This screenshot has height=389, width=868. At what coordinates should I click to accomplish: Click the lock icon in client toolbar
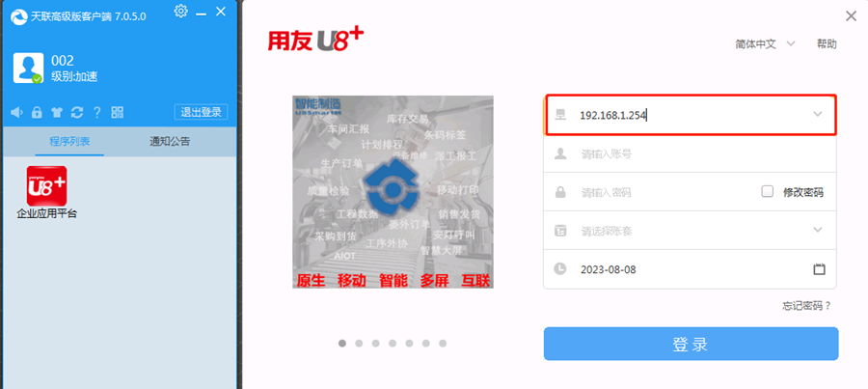37,113
